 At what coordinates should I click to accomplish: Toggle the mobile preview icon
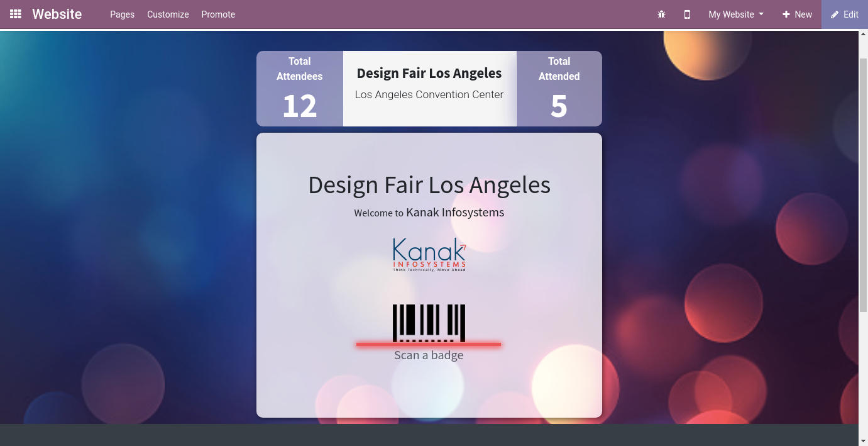pos(687,14)
